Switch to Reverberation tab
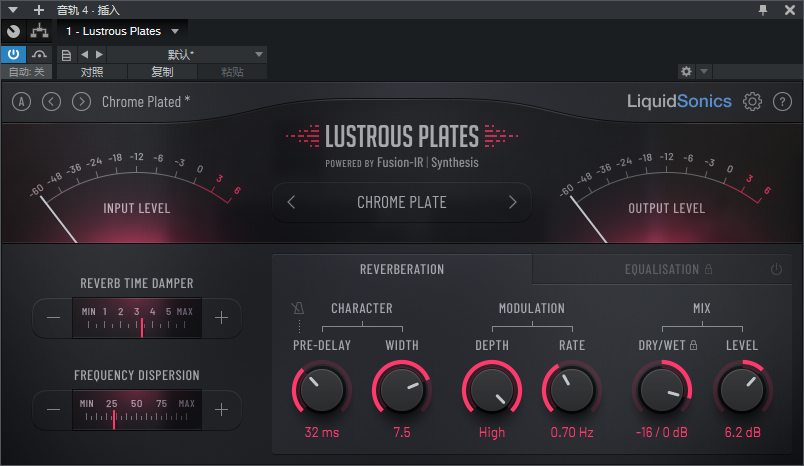The image size is (804, 466). pyautogui.click(x=402, y=269)
